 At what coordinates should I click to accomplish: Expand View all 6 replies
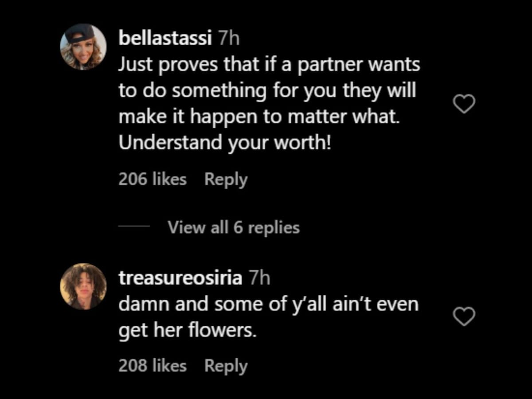(x=234, y=227)
